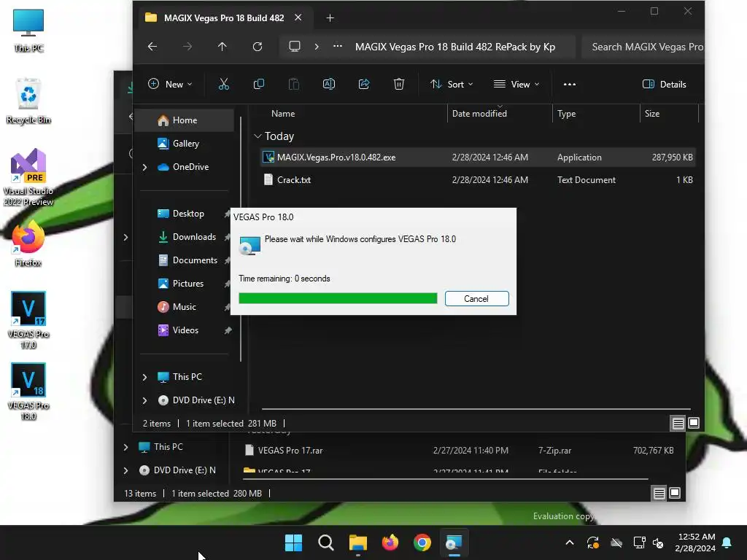Go to Home in the sidebar

pos(185,120)
